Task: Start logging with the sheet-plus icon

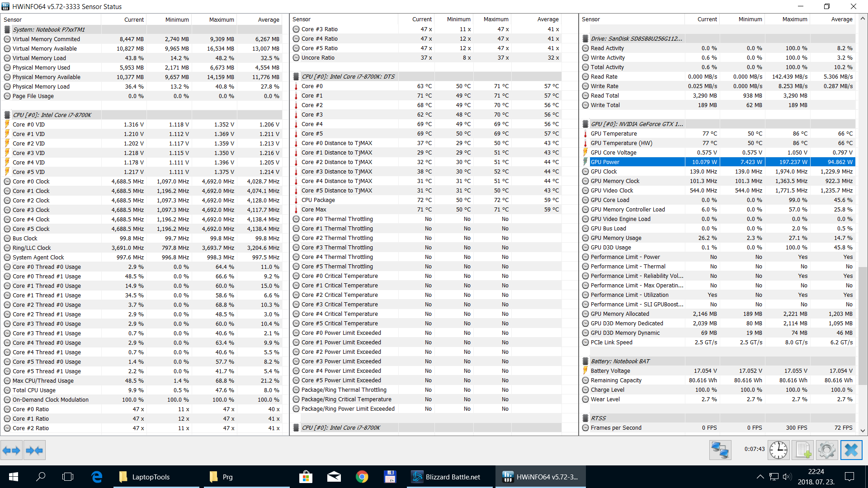Action: [x=802, y=450]
